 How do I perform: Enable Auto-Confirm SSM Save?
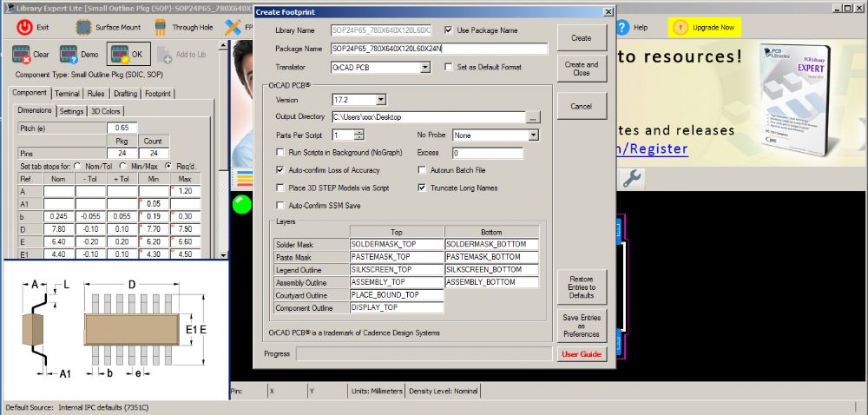tap(280, 205)
